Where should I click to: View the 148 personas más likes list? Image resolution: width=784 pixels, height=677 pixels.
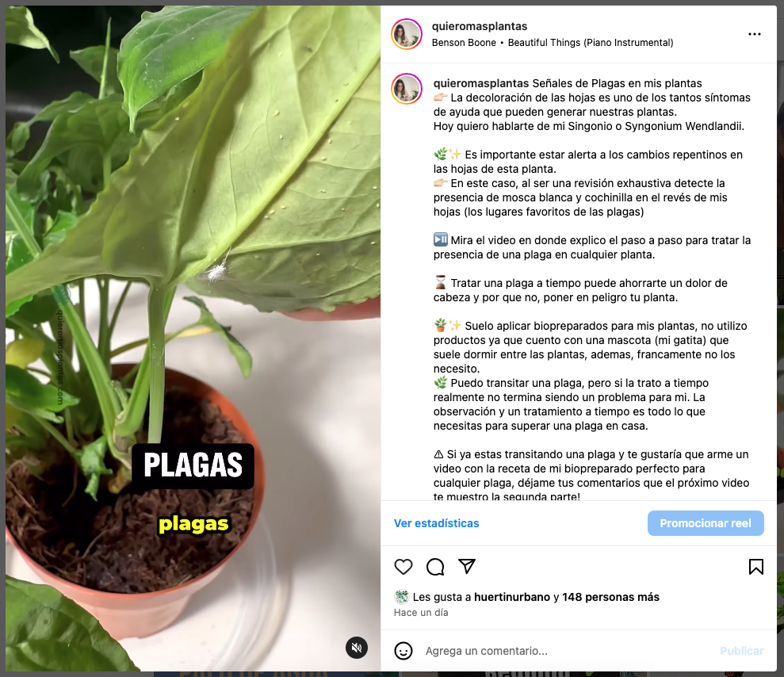(610, 597)
